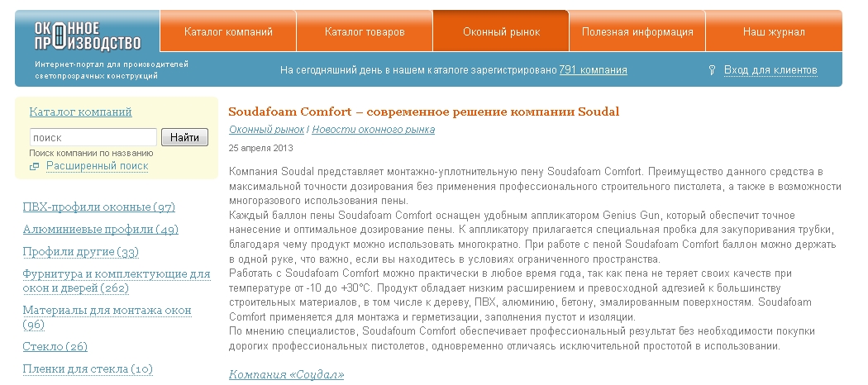Go to the Наш журнал tab
868x385 pixels.
pos(774,31)
